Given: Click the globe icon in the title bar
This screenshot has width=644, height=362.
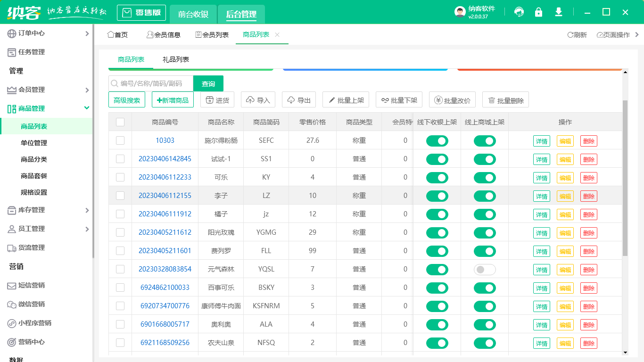Looking at the screenshot, I should tap(519, 12).
